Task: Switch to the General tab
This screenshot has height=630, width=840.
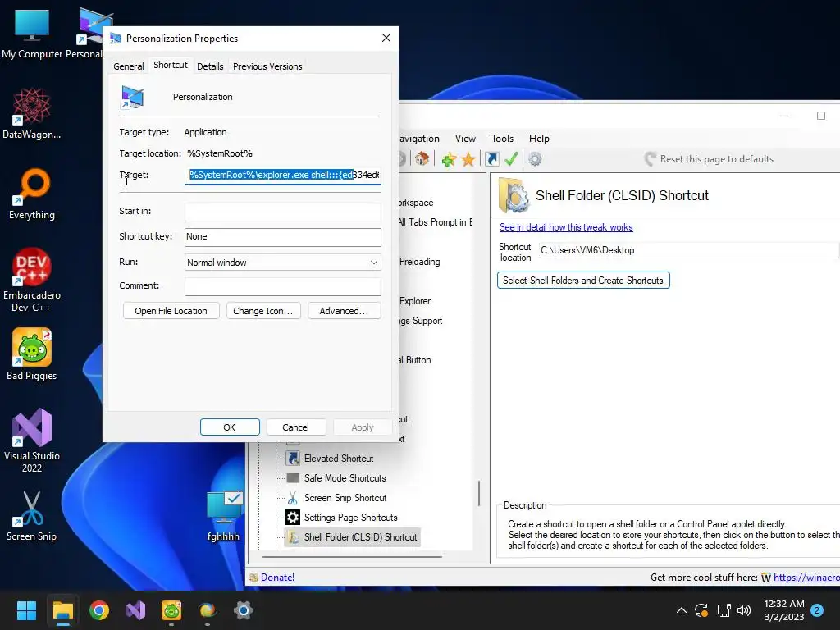Action: [129, 66]
